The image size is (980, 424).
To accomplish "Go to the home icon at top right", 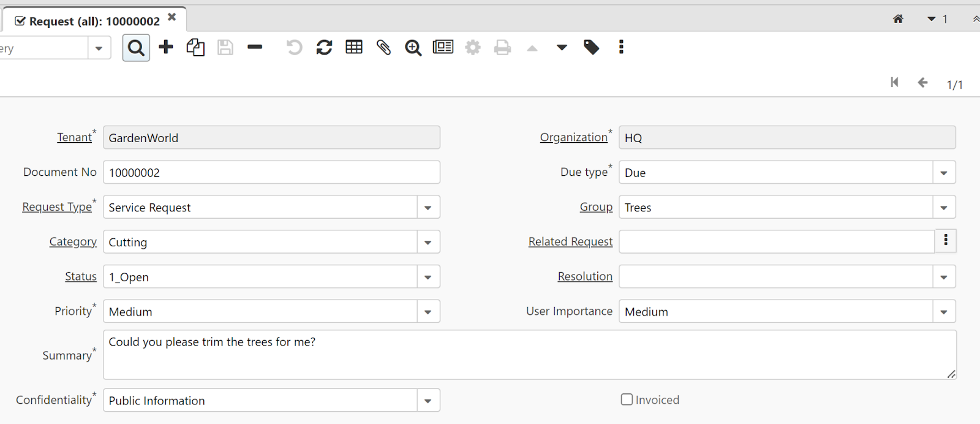I will 898,19.
